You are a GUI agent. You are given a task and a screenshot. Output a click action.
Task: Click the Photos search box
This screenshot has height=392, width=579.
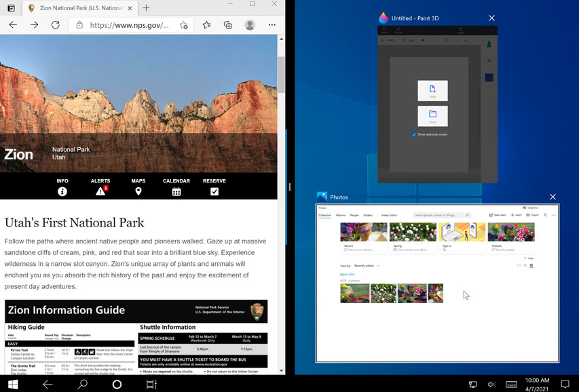pos(445,215)
